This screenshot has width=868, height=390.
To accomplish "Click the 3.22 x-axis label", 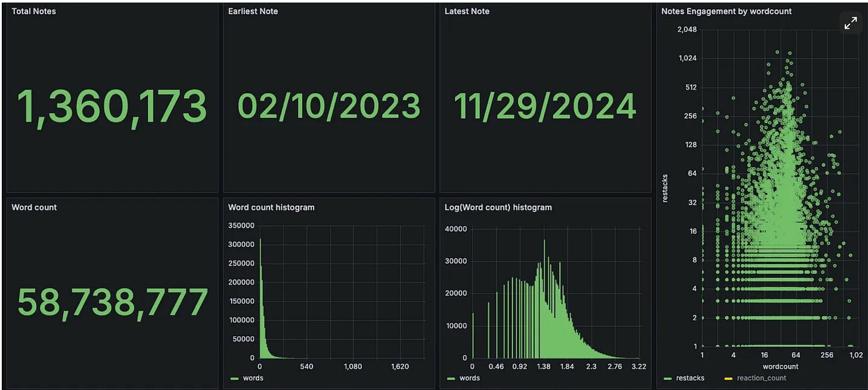I will 638,366.
